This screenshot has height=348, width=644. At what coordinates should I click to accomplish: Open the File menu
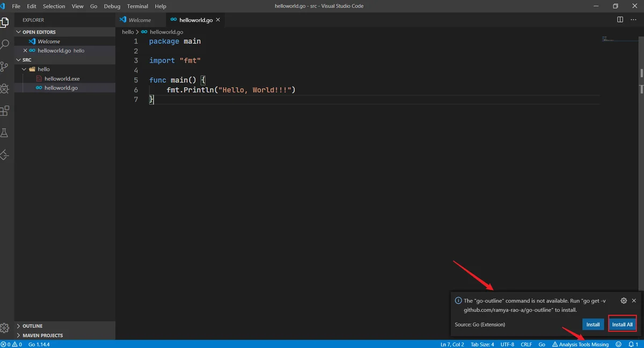(16, 6)
